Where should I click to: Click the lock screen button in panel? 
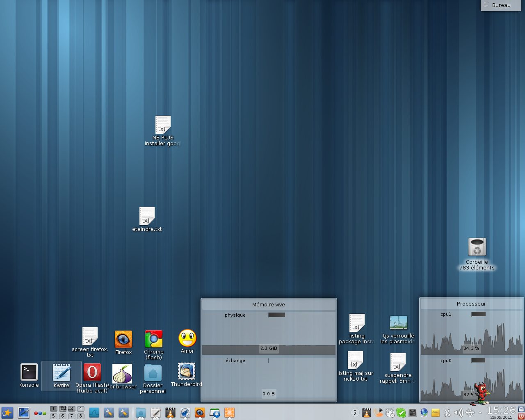tap(521, 409)
